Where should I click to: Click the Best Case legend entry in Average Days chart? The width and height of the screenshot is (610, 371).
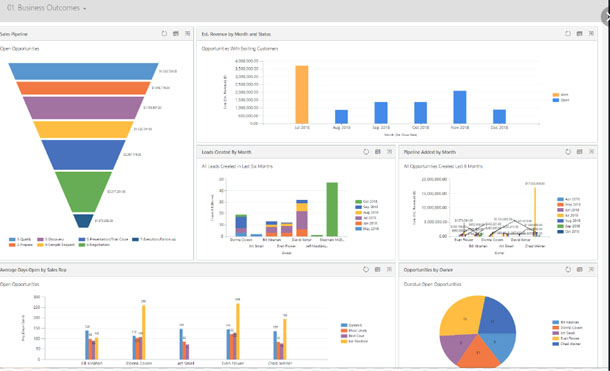click(x=353, y=336)
